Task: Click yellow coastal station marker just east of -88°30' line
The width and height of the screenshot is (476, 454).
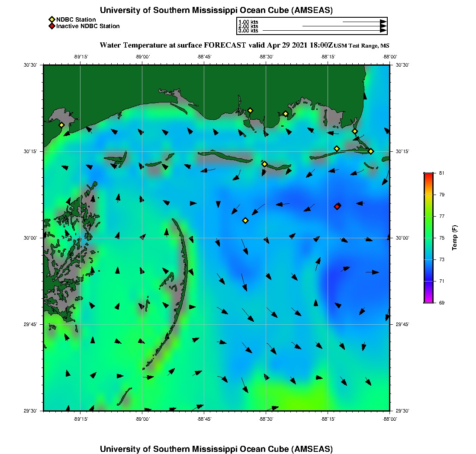Action: pyautogui.click(x=285, y=114)
